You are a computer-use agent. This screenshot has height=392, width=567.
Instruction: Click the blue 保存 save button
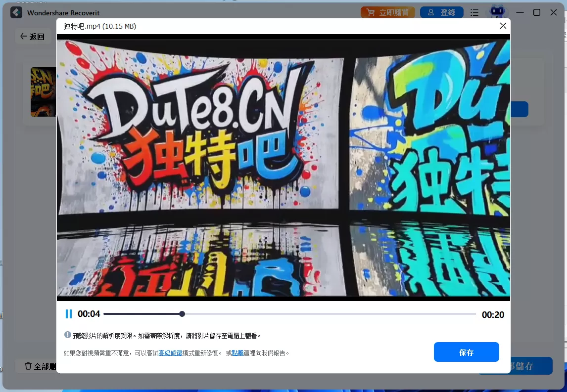coord(466,351)
